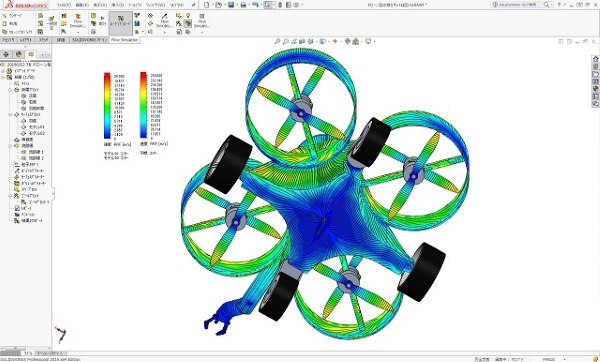Click the Edit Appearance color ball icon
Viewport: 600px width, 362px height.
tap(347, 41)
